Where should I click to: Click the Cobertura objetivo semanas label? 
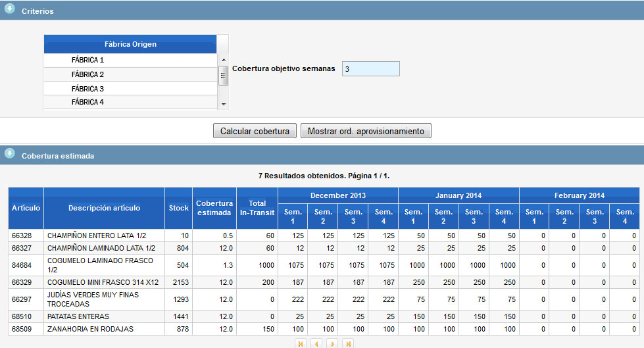coord(284,68)
